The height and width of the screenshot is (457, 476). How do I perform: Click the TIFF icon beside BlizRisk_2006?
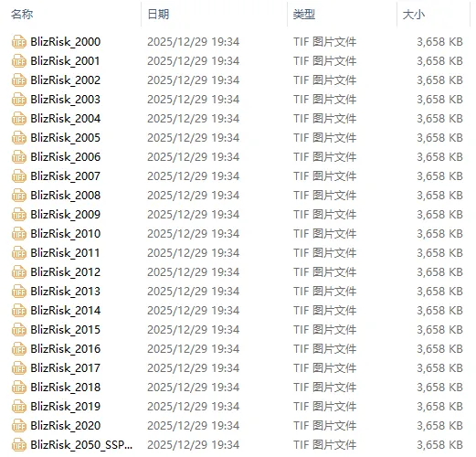(x=19, y=157)
